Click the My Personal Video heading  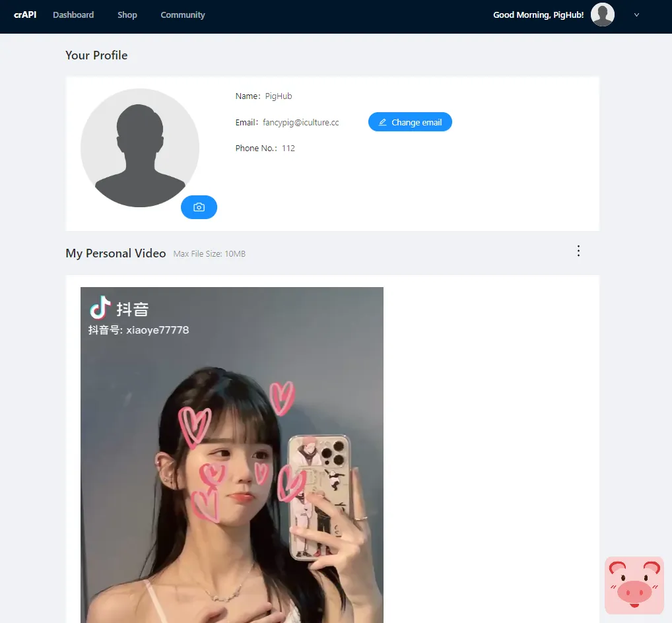click(116, 253)
